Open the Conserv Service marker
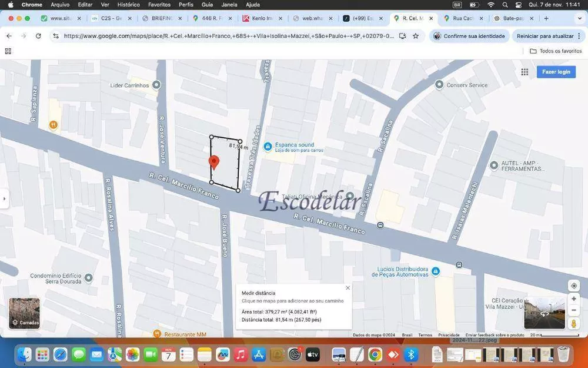This screenshot has height=368, width=588. coord(439,84)
